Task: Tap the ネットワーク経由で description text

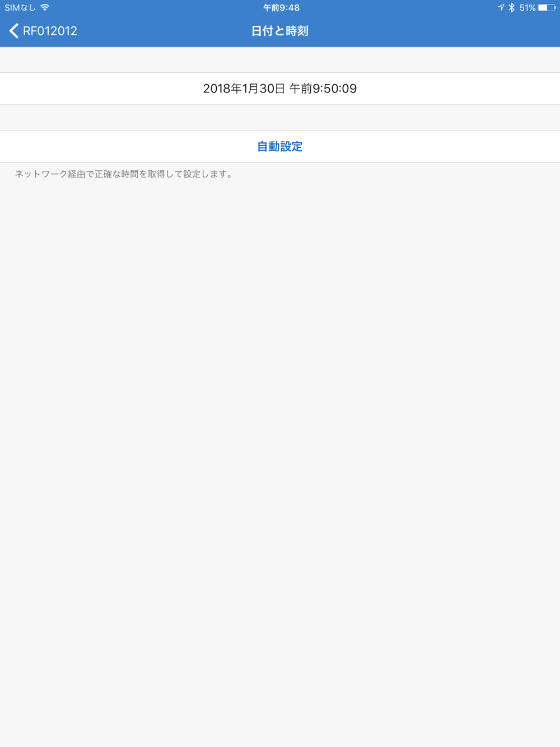Action: click(124, 174)
